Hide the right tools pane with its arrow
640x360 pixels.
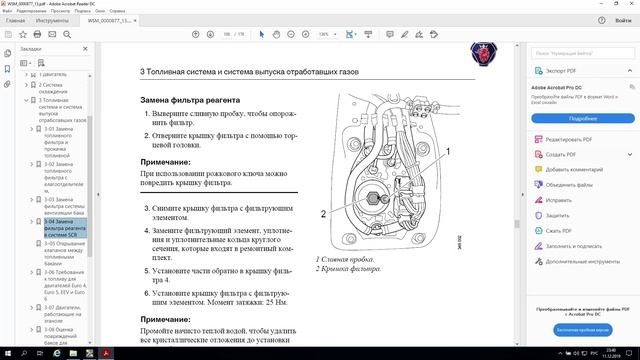[x=522, y=195]
